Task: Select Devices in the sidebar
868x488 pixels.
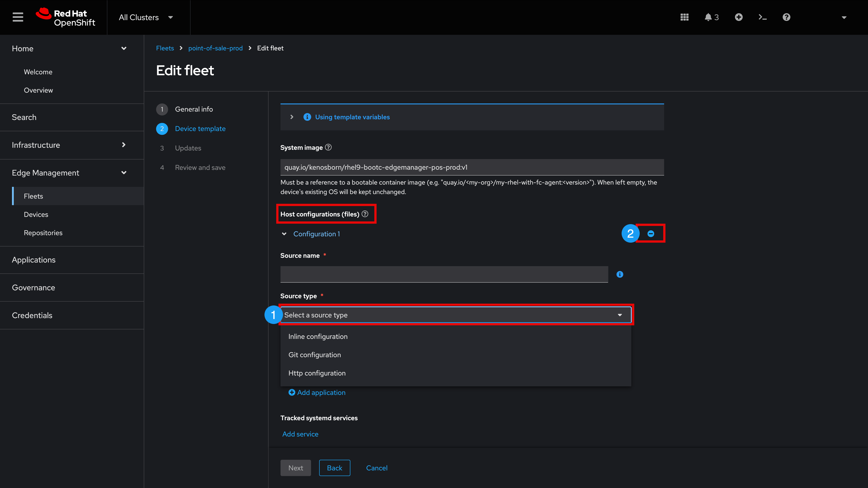Action: pos(36,215)
